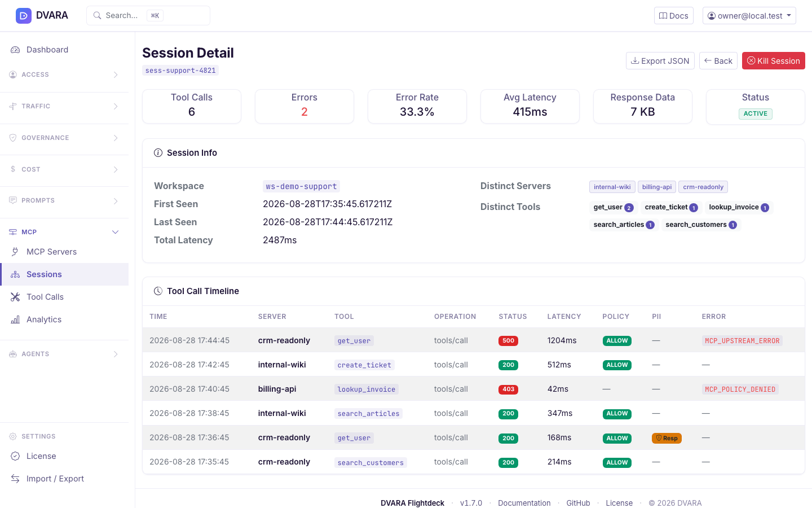
Task: Open the Dashboard sidebar icon
Action: click(15, 50)
